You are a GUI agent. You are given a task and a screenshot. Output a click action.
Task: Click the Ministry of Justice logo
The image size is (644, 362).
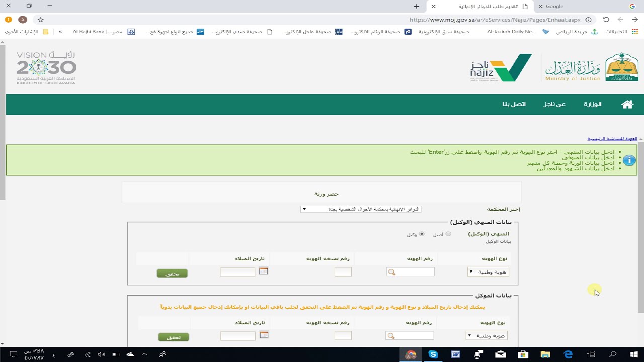592,68
